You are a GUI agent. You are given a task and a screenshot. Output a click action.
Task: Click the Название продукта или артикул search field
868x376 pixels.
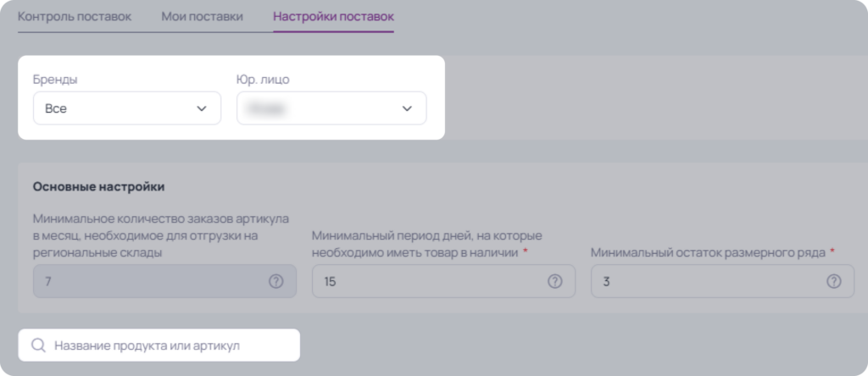[x=159, y=346]
